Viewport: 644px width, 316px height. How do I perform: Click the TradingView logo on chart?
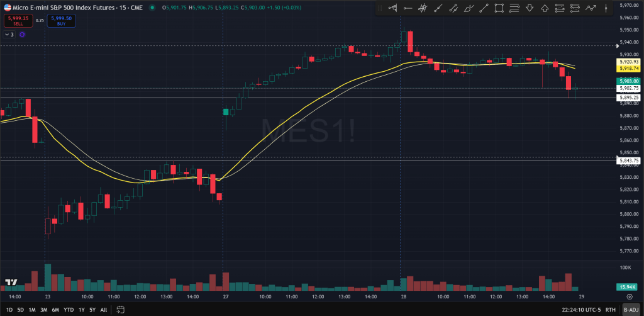tap(11, 283)
